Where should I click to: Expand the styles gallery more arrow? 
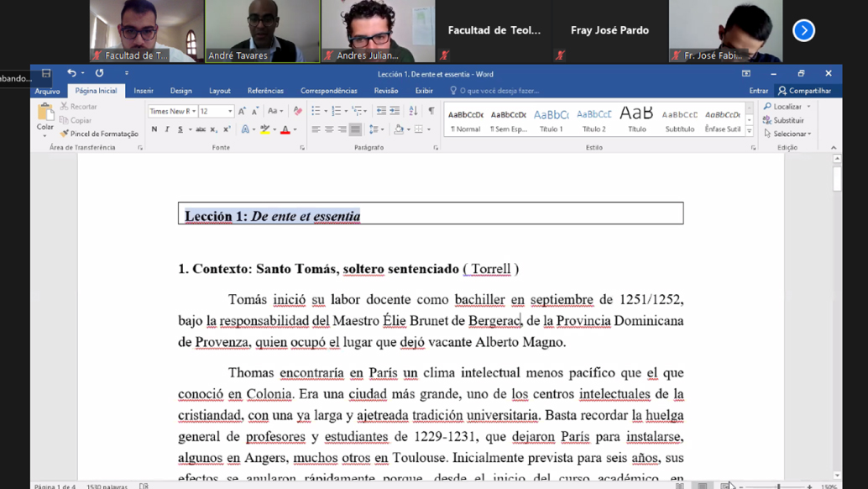click(750, 131)
